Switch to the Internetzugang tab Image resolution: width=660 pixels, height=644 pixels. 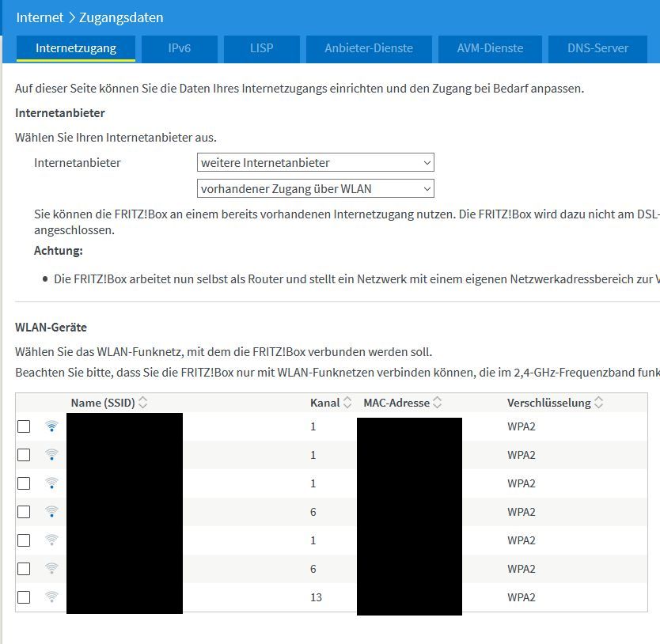click(76, 48)
